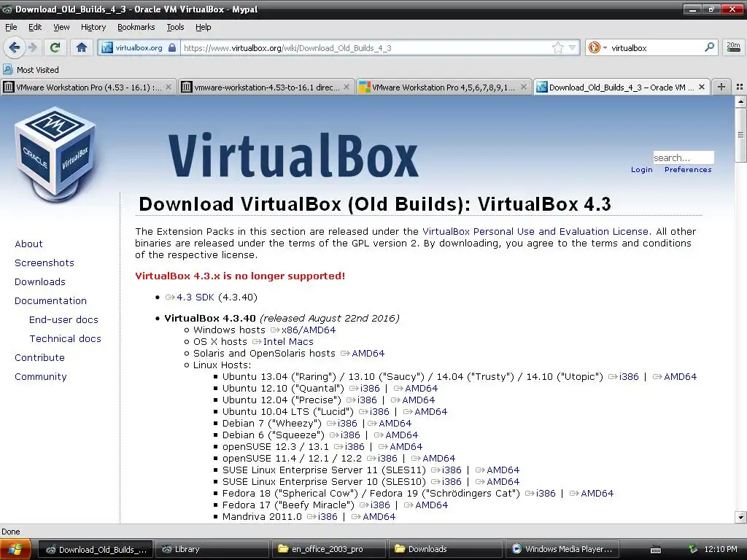The height and width of the screenshot is (560, 747).
Task: Click the VirtualBox cube logo
Action: pyautogui.click(x=55, y=155)
